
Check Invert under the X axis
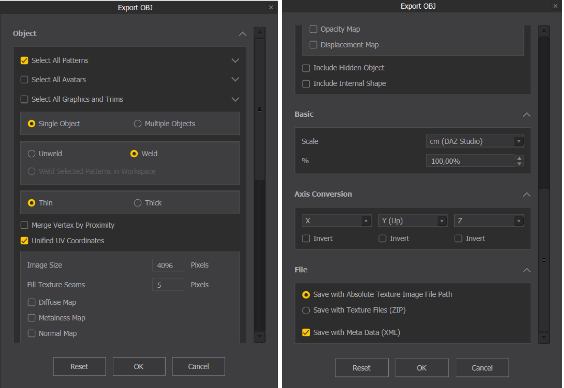point(306,238)
